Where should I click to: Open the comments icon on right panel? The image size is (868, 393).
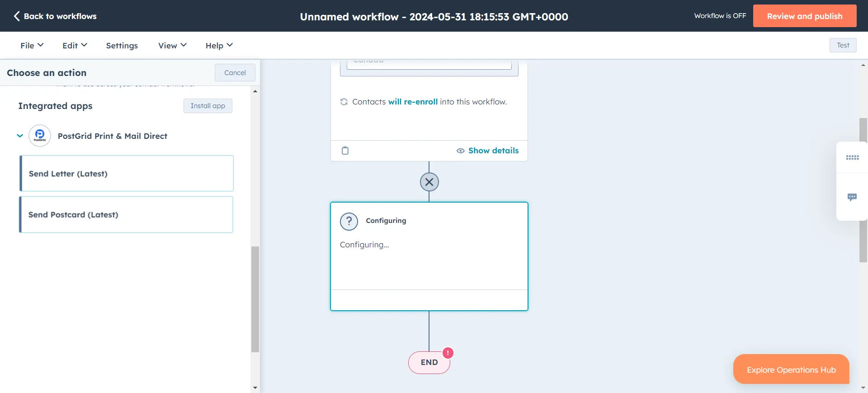pos(852,197)
